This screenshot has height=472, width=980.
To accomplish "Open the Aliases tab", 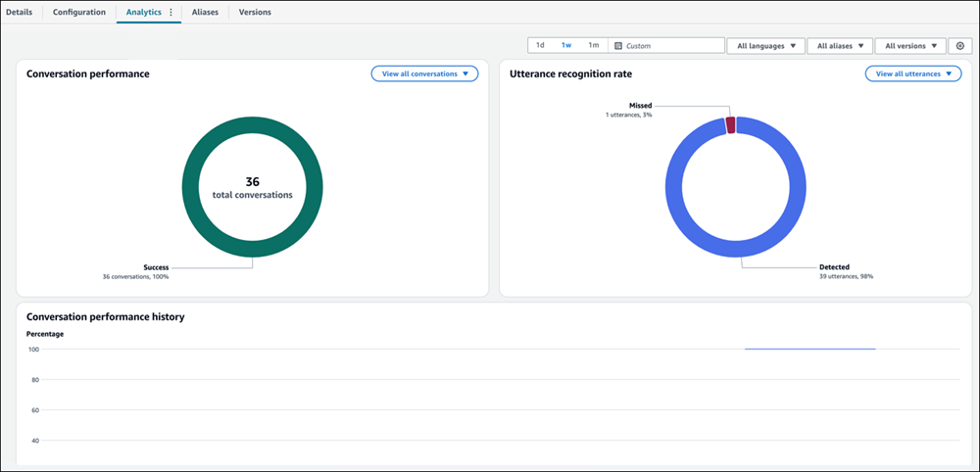I will (x=205, y=13).
